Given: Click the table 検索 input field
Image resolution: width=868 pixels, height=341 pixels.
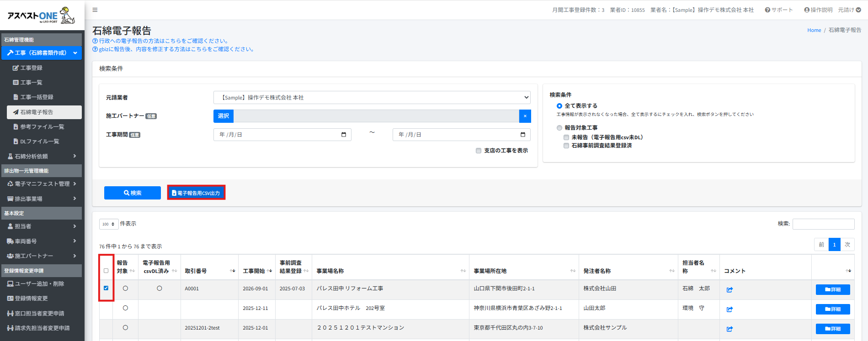Looking at the screenshot, I should pyautogui.click(x=823, y=224).
